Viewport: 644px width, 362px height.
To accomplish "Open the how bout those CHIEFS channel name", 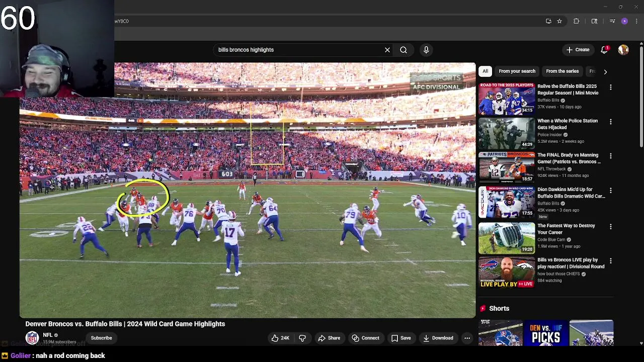I will pyautogui.click(x=558, y=274).
